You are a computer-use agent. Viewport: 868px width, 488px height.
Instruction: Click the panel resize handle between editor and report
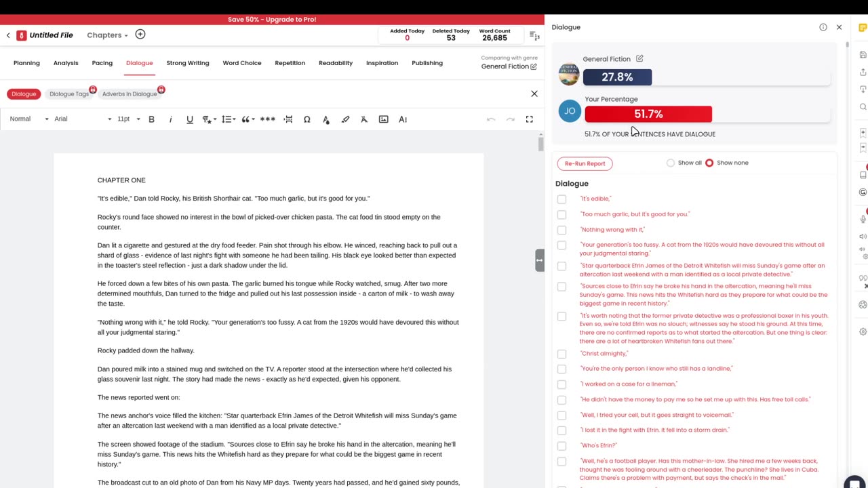(540, 260)
